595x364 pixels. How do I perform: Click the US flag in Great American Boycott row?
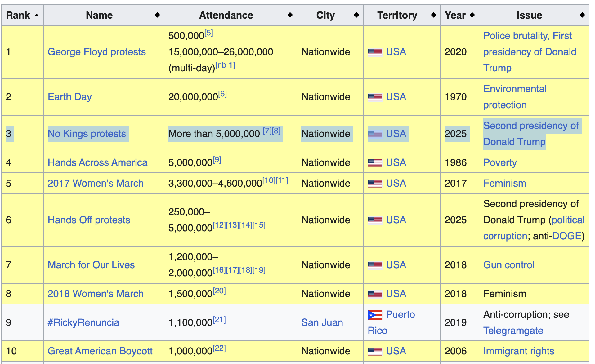(375, 352)
